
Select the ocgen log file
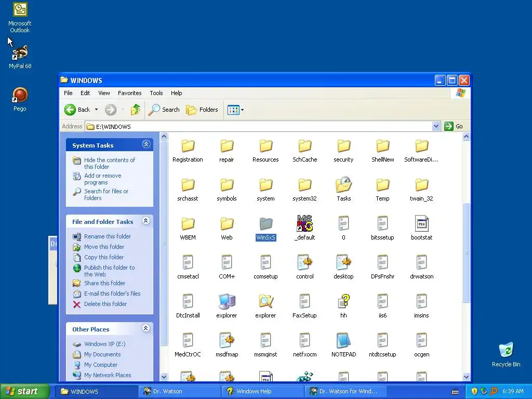coord(421,345)
